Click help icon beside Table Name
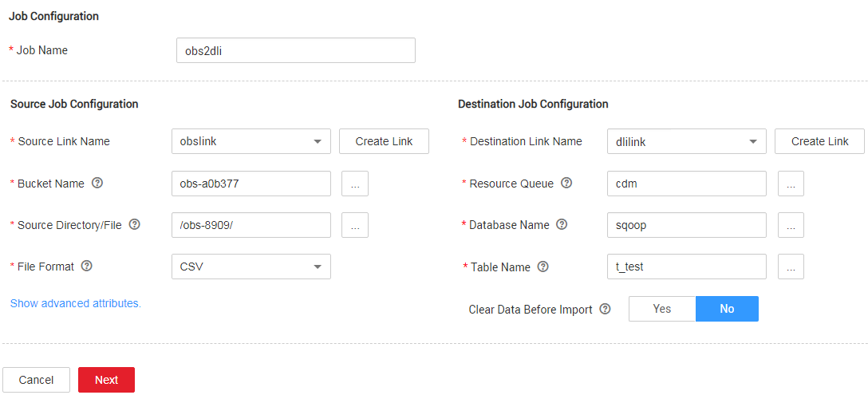868x395 pixels. coord(543,267)
